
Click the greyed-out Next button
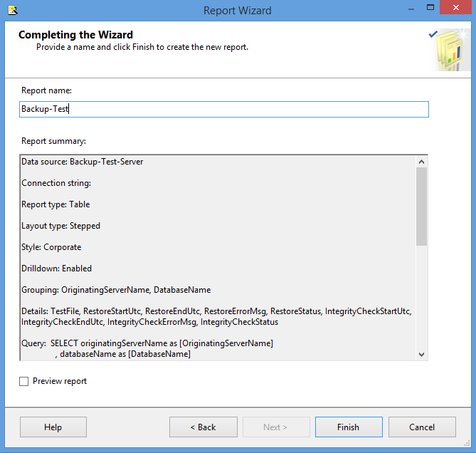click(x=275, y=427)
